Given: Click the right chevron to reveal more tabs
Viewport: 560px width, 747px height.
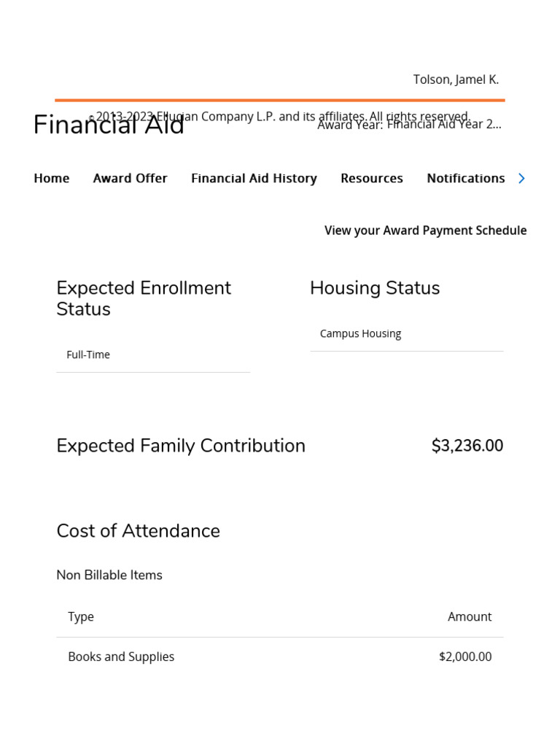Looking at the screenshot, I should tap(521, 178).
